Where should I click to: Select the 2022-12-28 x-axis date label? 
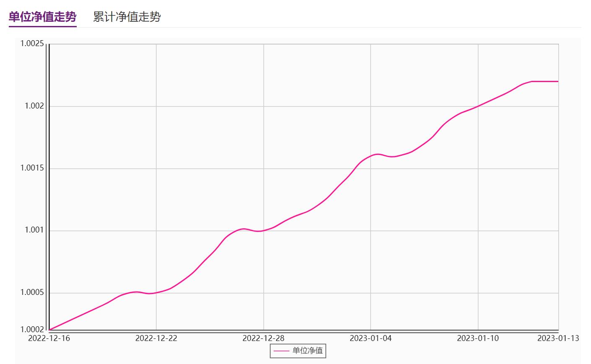(264, 338)
